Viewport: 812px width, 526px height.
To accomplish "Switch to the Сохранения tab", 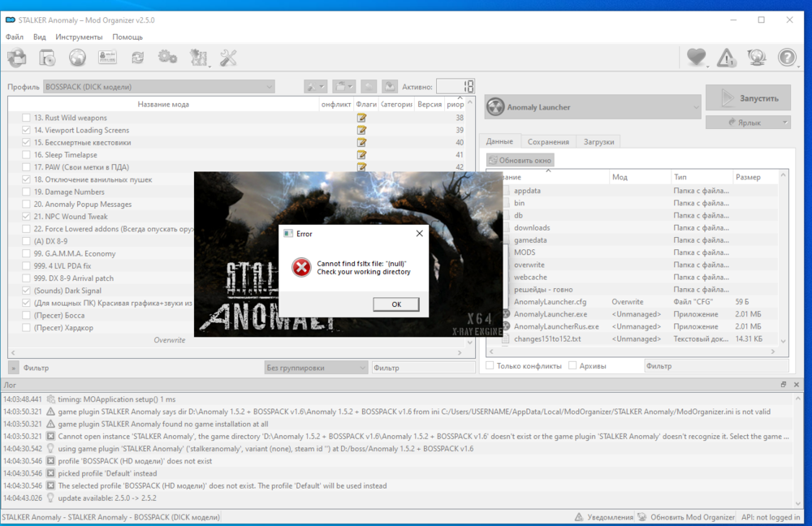I will click(548, 141).
